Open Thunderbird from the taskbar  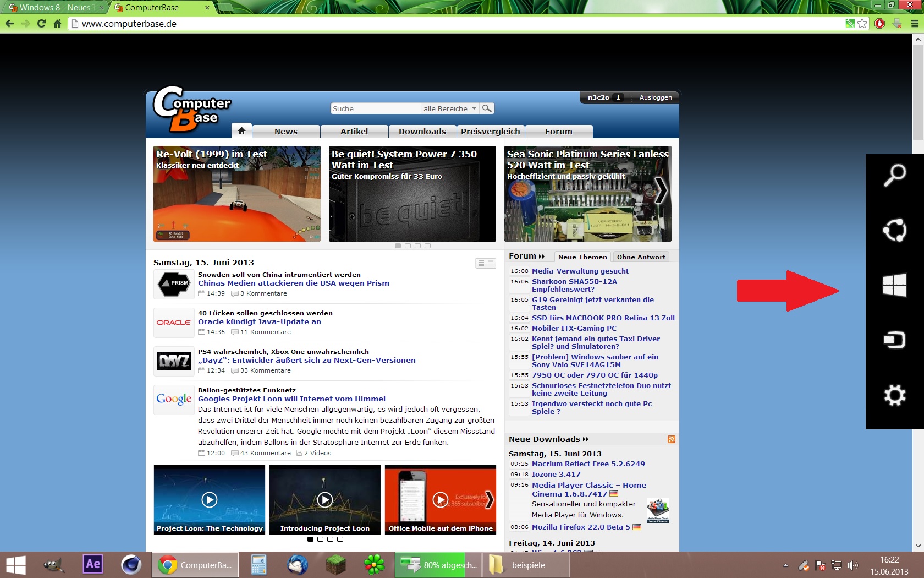(298, 565)
